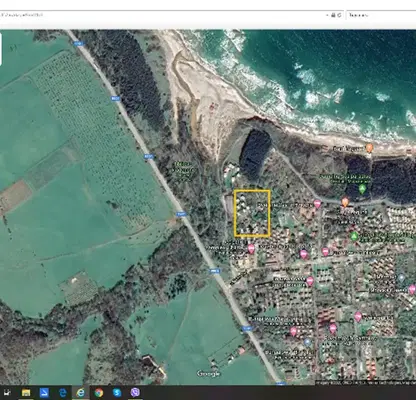The image size is (416, 400).
Task: Select the blue pin at right edge
Action: (x=402, y=278)
